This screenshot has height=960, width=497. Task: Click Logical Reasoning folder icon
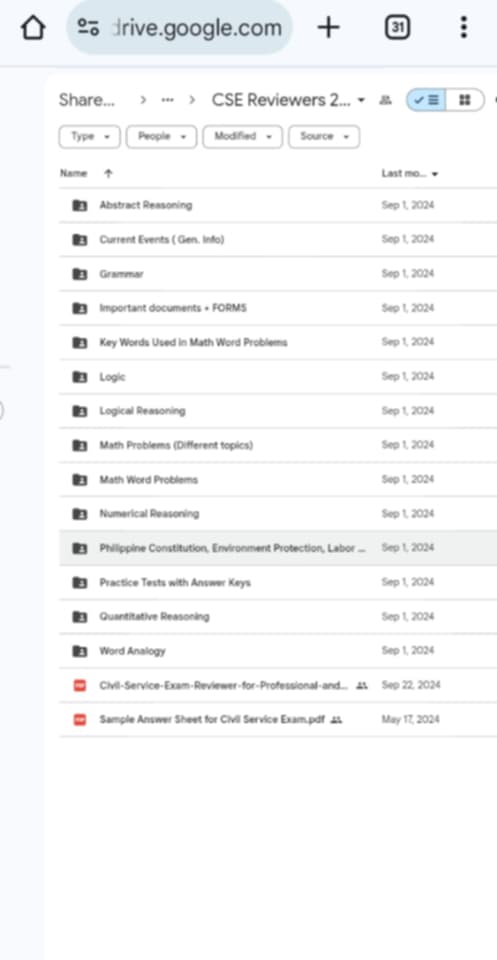(80, 411)
